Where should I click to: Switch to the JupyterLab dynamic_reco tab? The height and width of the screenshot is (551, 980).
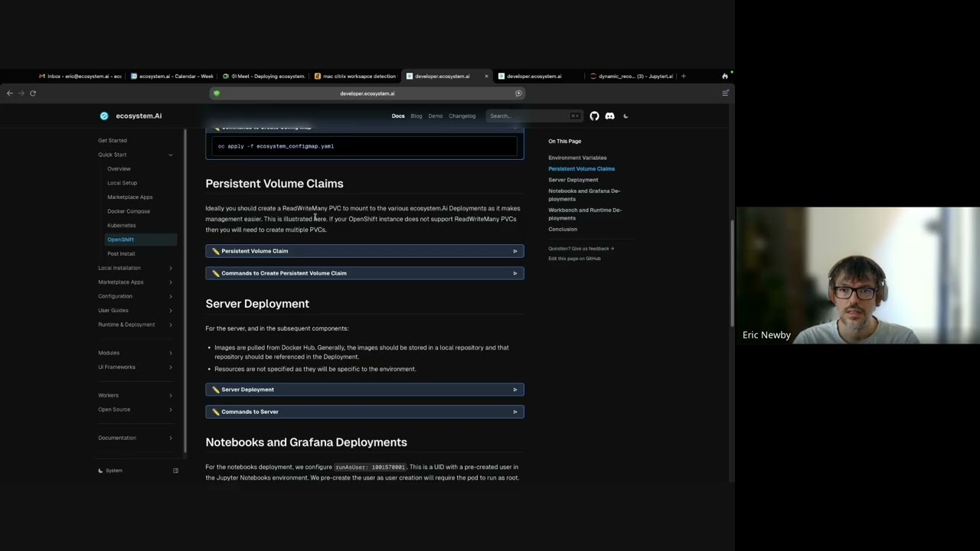pyautogui.click(x=632, y=76)
